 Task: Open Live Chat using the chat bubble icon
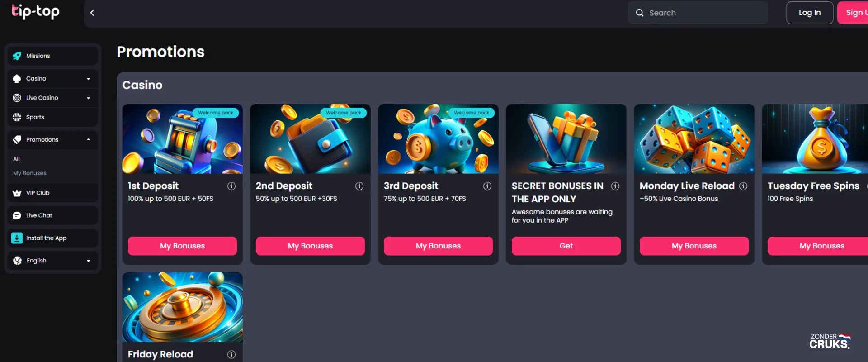click(x=17, y=215)
